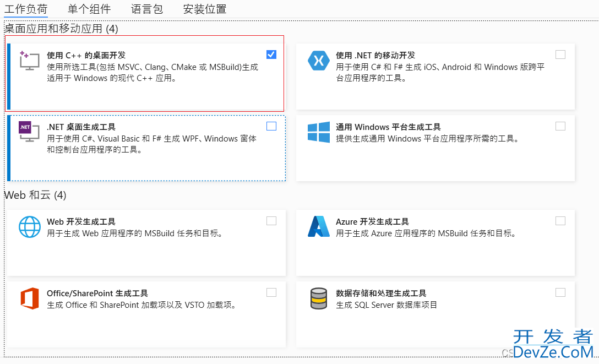
Task: Click the WPF, Windows 窗体 description text
Action: (151, 144)
